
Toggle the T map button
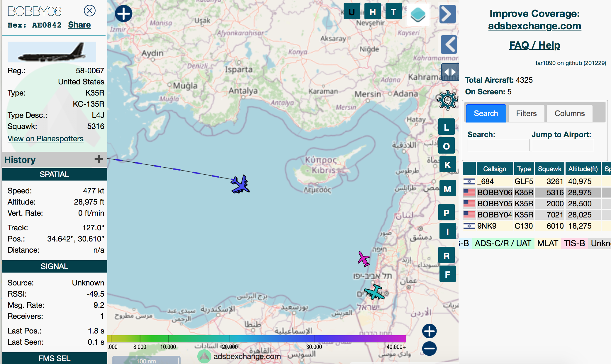coord(393,12)
